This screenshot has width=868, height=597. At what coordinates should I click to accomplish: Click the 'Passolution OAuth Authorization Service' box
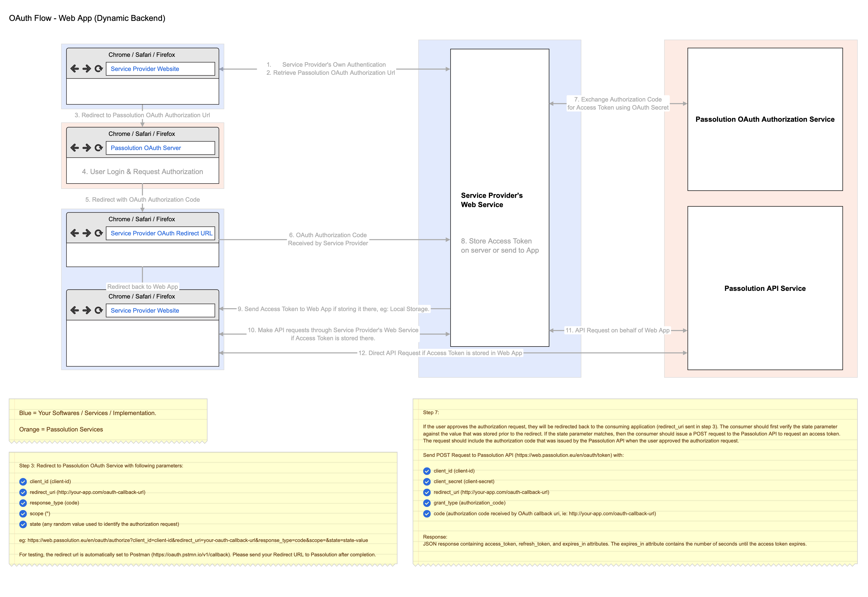[765, 119]
